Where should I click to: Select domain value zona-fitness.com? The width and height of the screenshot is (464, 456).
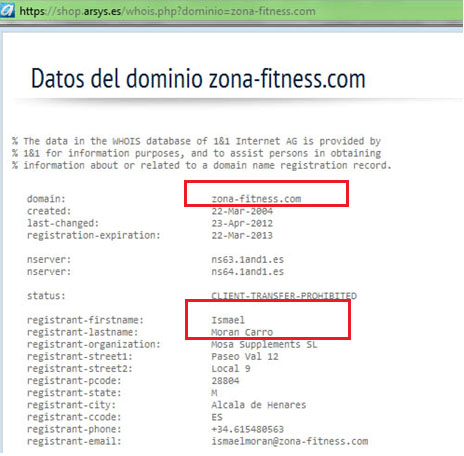[256, 199]
